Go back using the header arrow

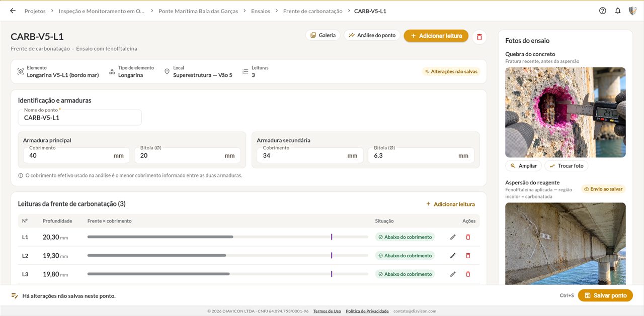[x=13, y=11]
